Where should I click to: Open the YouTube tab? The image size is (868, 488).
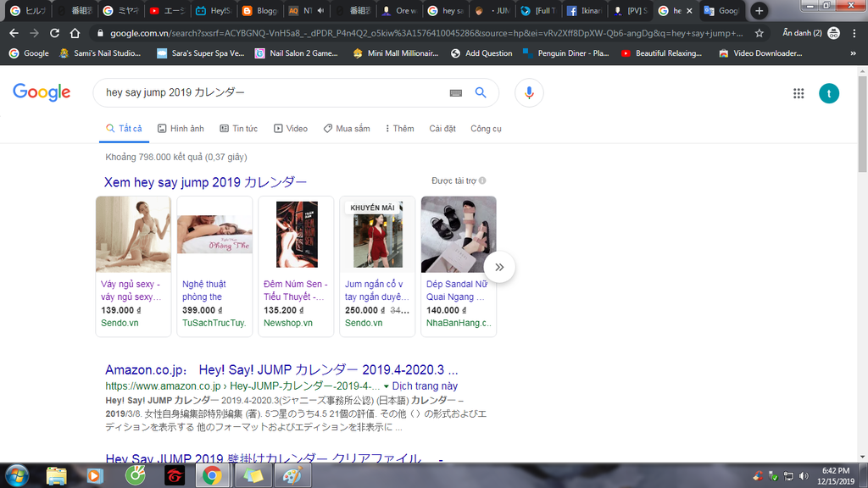pos(166,10)
